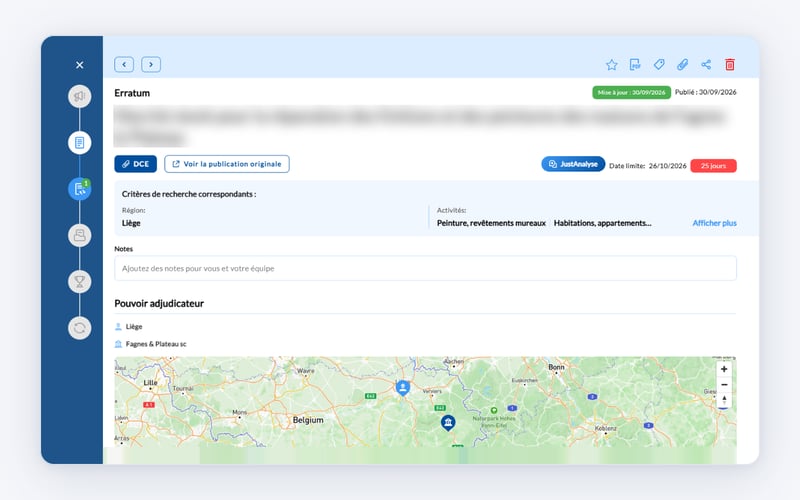Click the red 25 jours badge
Image resolution: width=800 pixels, height=500 pixels.
713,166
